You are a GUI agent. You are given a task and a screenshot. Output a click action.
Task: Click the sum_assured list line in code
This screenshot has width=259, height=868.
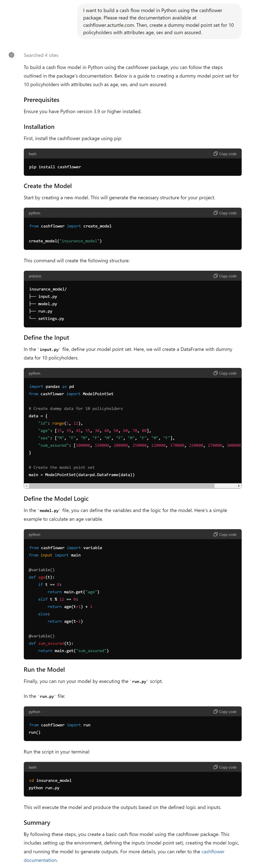click(139, 445)
